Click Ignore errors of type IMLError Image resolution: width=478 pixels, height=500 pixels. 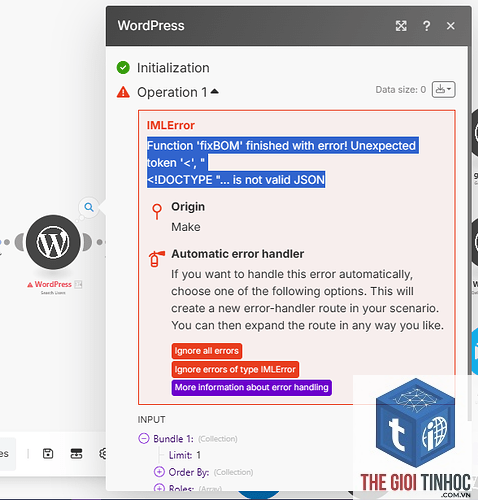(x=235, y=369)
